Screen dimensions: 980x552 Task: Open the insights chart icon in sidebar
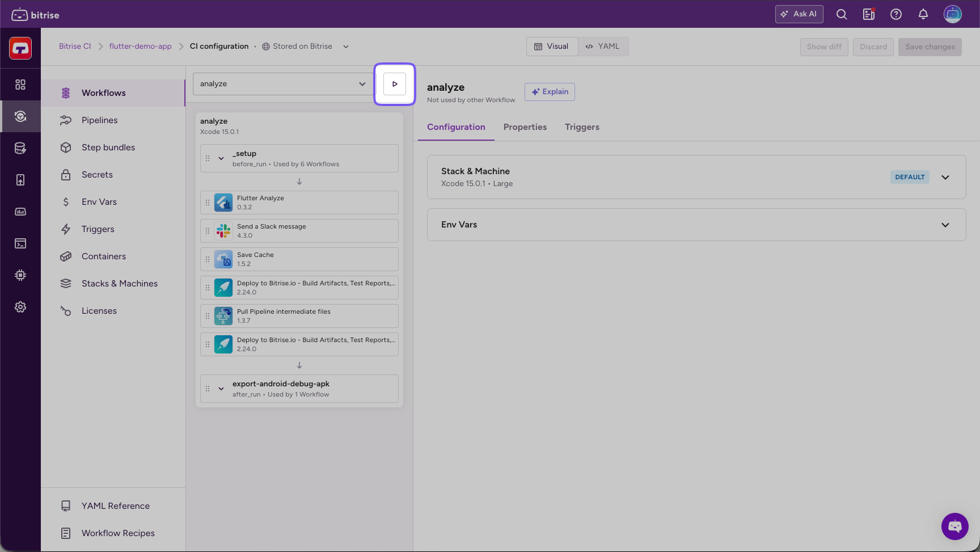(x=20, y=212)
